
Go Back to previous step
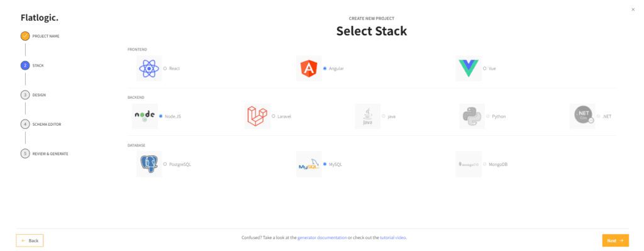pyautogui.click(x=30, y=241)
